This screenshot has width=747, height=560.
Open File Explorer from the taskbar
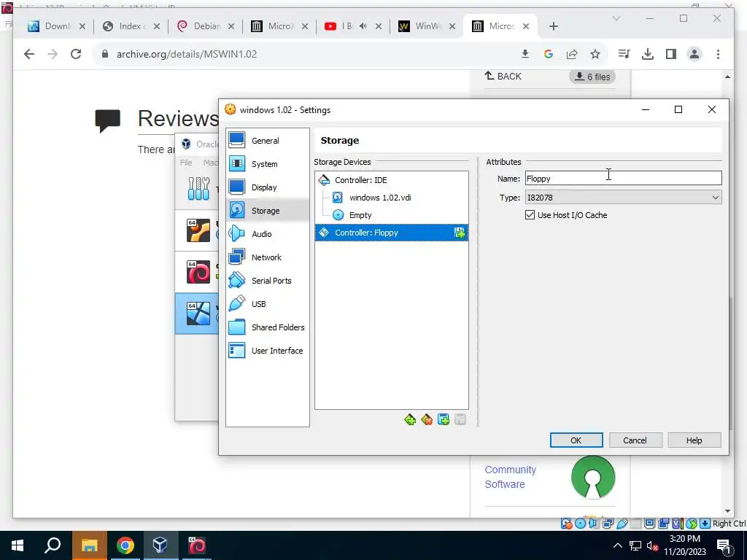click(89, 545)
